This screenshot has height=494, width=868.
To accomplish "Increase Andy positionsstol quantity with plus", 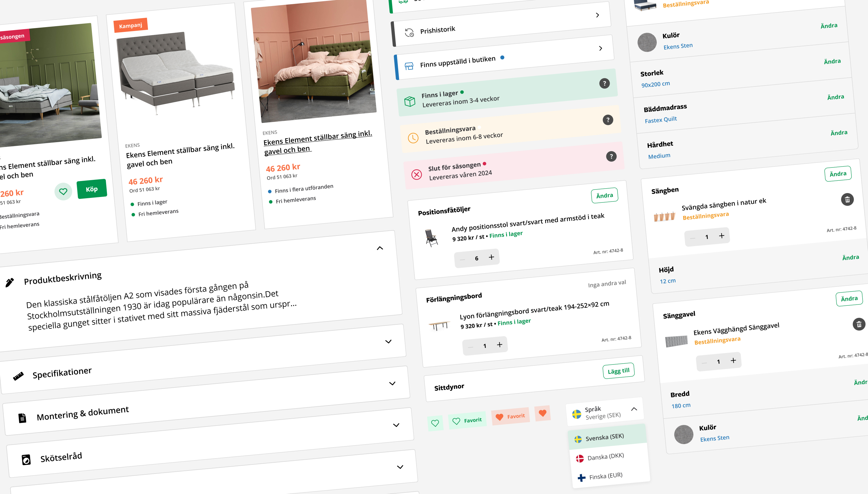I will click(x=491, y=257).
